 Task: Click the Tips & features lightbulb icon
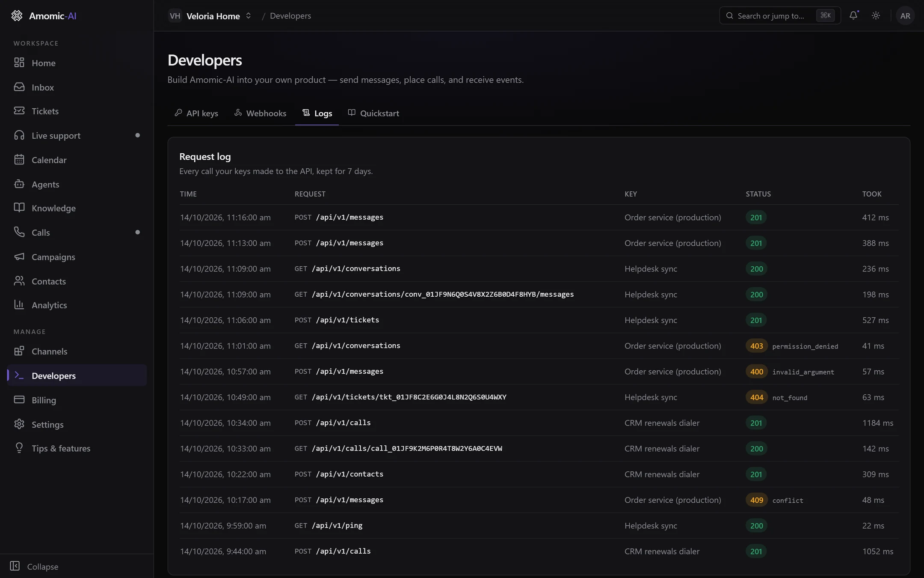(x=19, y=448)
